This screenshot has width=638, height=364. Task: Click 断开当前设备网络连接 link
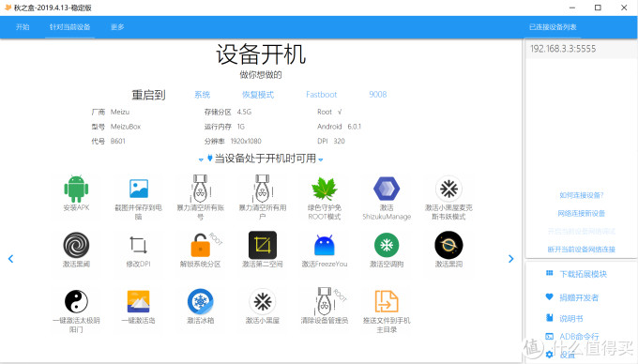(582, 250)
